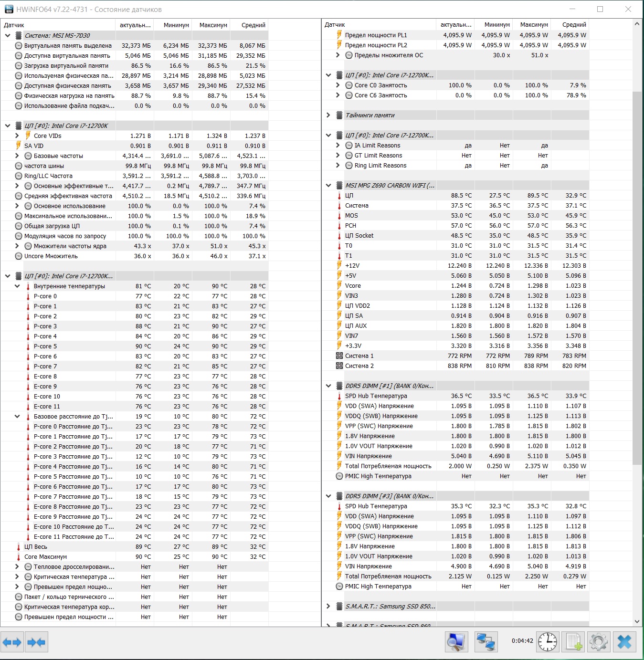
Task: Select the Загрузка виртуальной памяти row
Action: pyautogui.click(x=135, y=65)
